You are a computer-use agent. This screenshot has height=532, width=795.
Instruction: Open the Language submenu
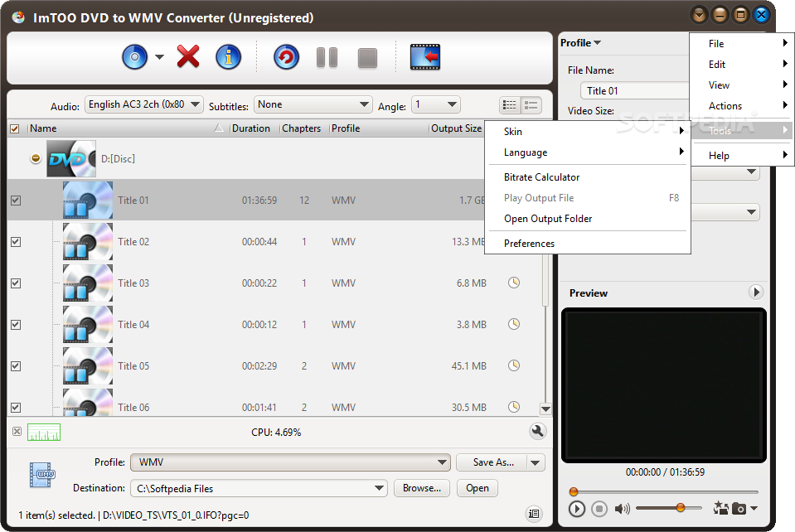click(x=588, y=152)
